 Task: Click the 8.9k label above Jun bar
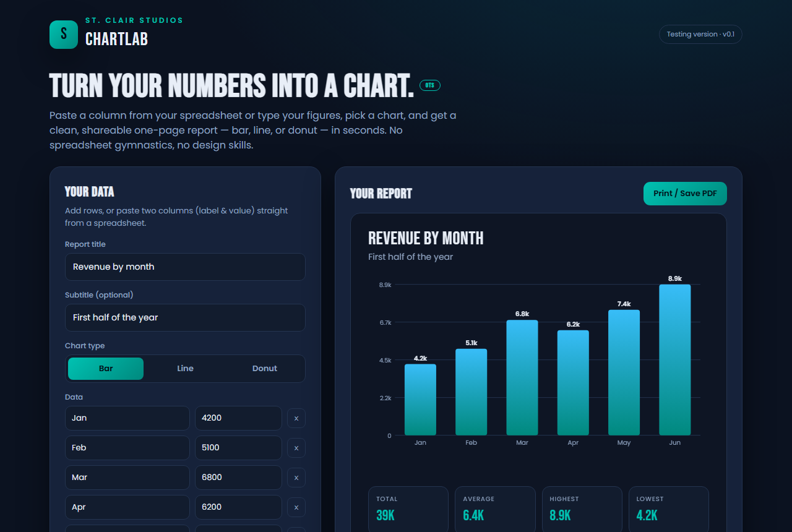click(675, 278)
